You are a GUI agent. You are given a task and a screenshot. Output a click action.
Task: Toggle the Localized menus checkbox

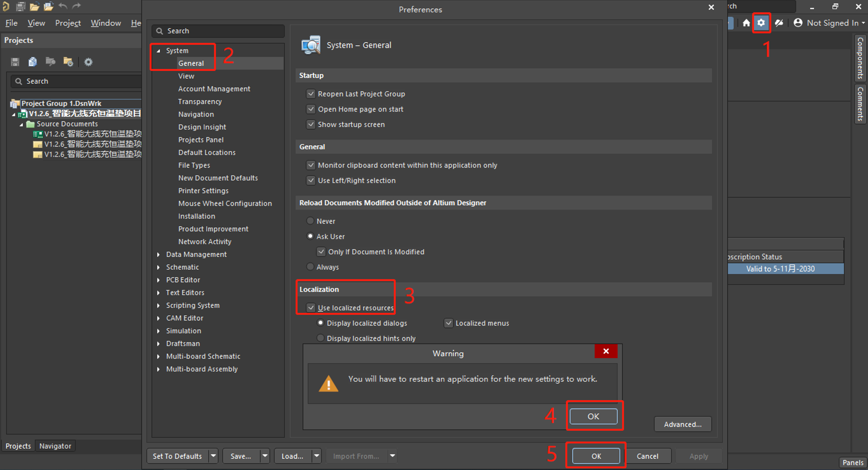[449, 323]
